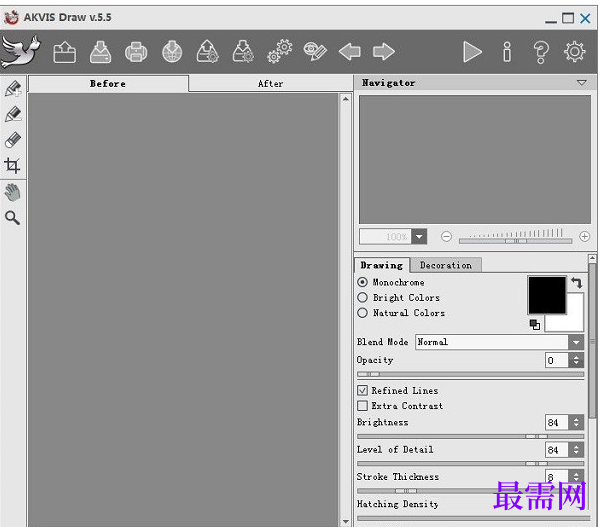Click the Level of Detail spinner arrows

point(576,450)
